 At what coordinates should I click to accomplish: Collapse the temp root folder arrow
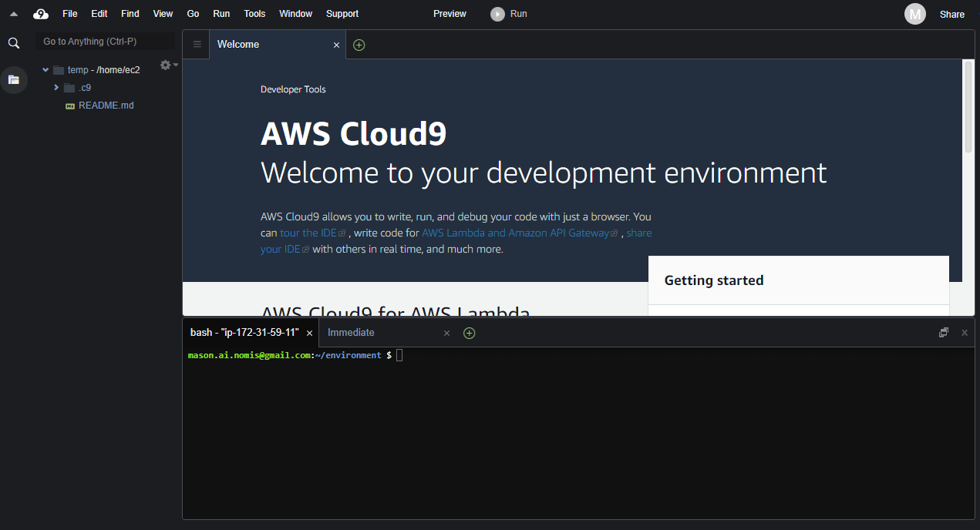click(x=45, y=70)
